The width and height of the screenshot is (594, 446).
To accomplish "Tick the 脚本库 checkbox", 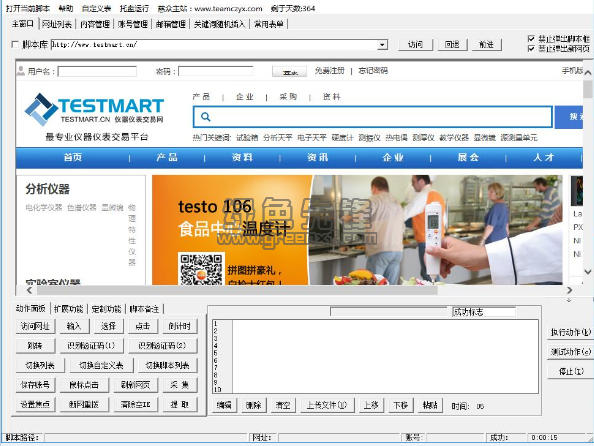I will click(15, 44).
